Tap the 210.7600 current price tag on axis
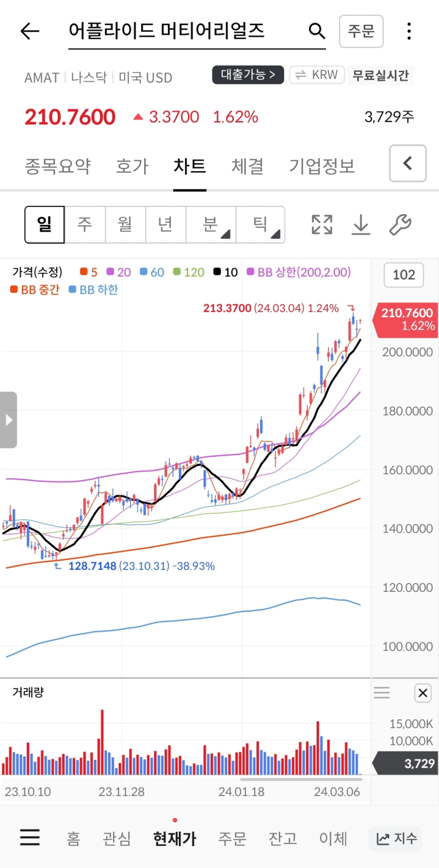The image size is (439, 868). 406,319
